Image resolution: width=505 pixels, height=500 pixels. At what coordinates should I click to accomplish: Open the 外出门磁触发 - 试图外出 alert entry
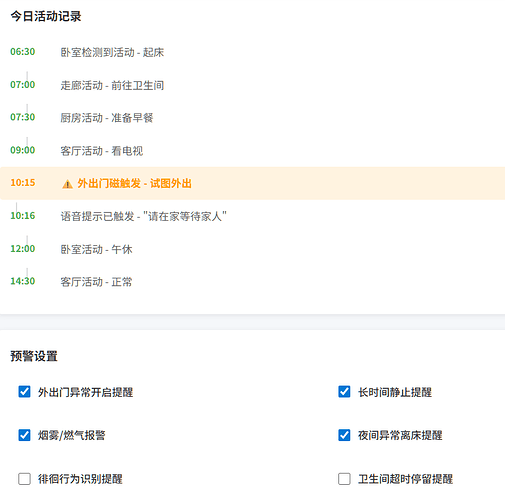tap(134, 183)
